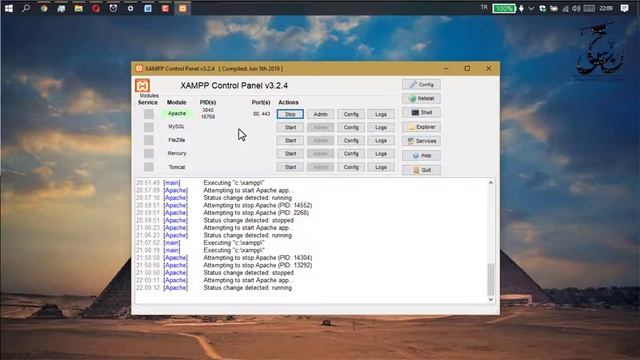640x360 pixels.
Task: Toggle the MySQL service checkbox
Action: 149,127
